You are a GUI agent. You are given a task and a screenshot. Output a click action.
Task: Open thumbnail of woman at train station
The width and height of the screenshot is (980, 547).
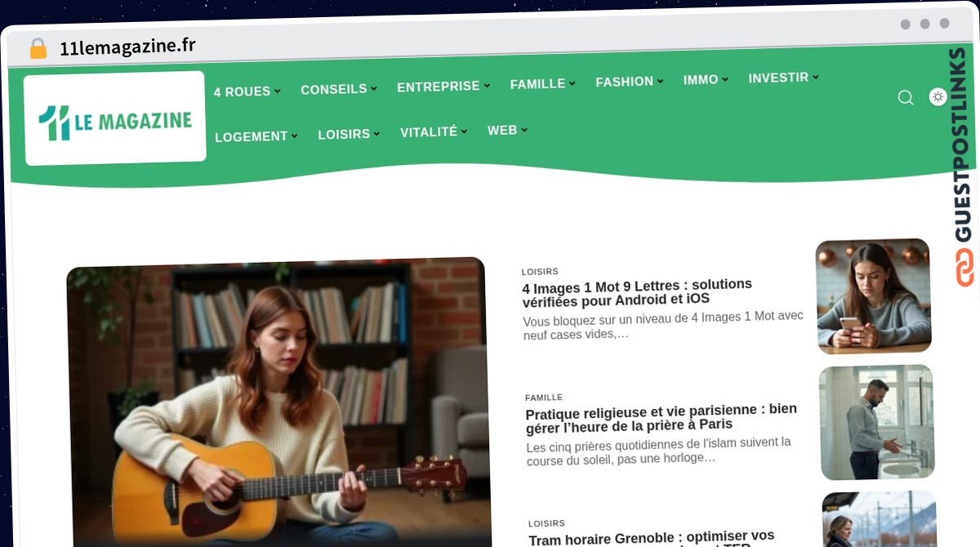(x=880, y=519)
